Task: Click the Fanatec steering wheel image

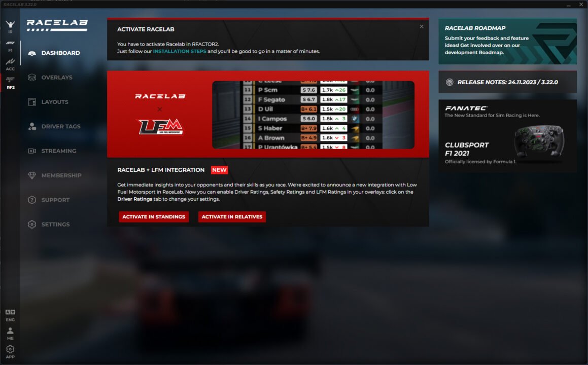Action: pos(539,142)
